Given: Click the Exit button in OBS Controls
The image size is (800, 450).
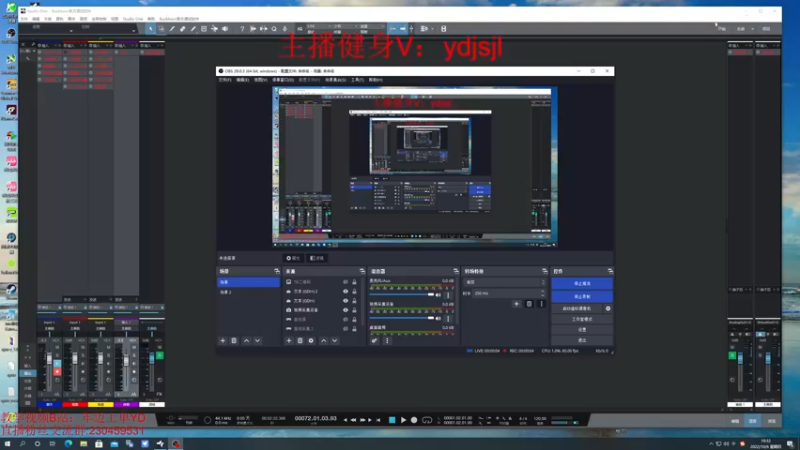Looking at the screenshot, I should [582, 340].
